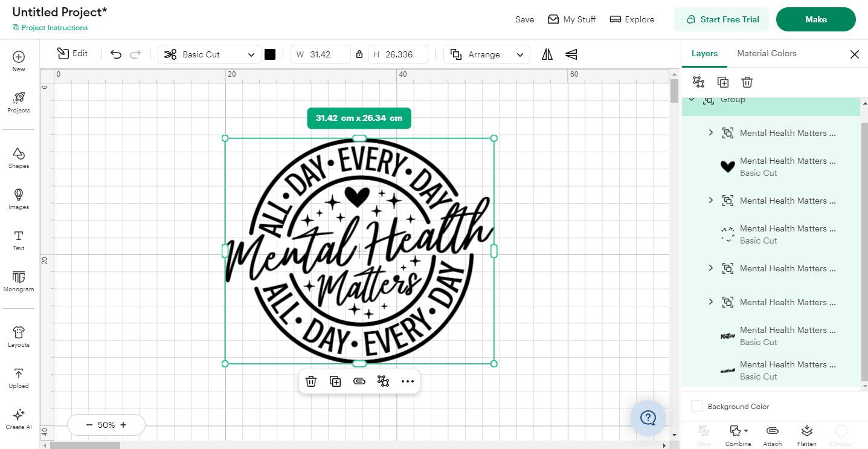Screen dimensions: 868x449
Task: Click the Make button
Action: 815,19
